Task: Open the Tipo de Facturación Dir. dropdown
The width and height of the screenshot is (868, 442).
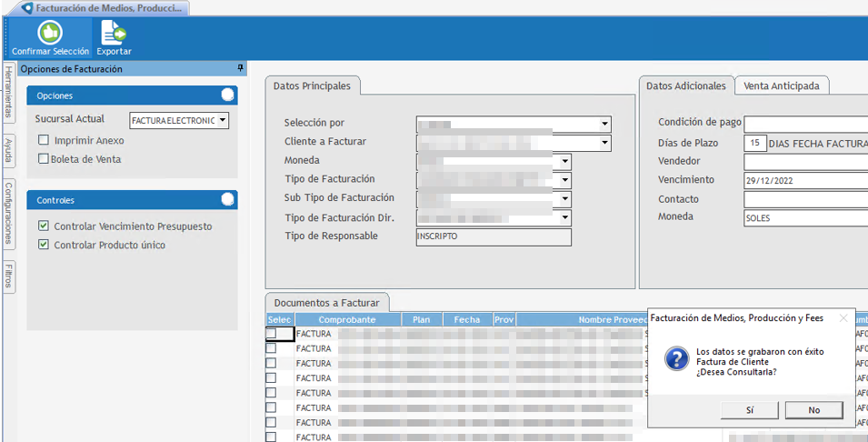Action: coord(564,217)
